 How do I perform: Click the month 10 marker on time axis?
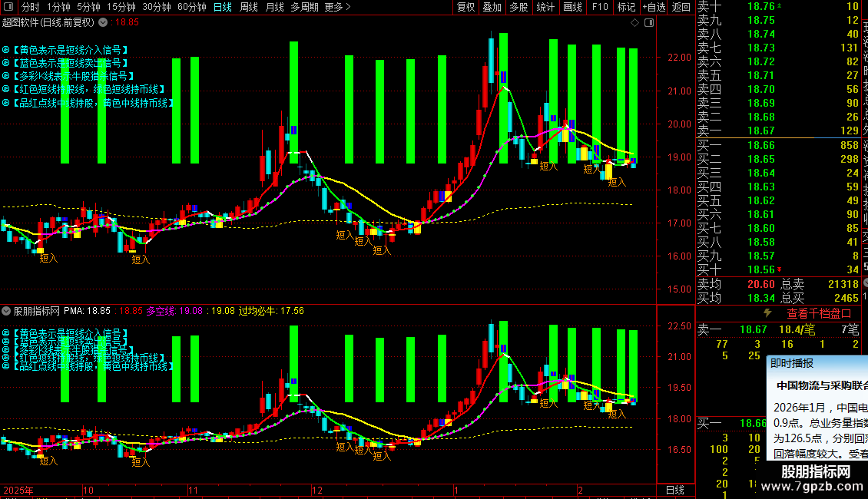click(x=88, y=490)
